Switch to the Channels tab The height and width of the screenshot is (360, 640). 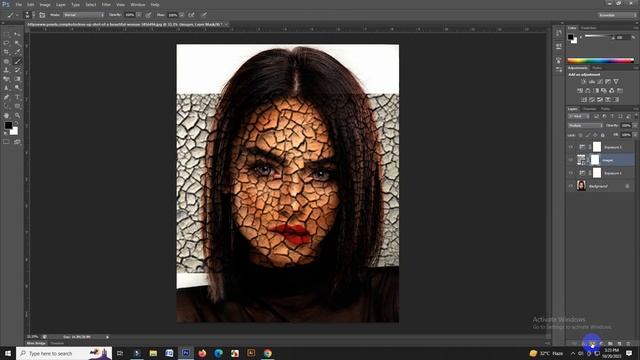pos(589,109)
